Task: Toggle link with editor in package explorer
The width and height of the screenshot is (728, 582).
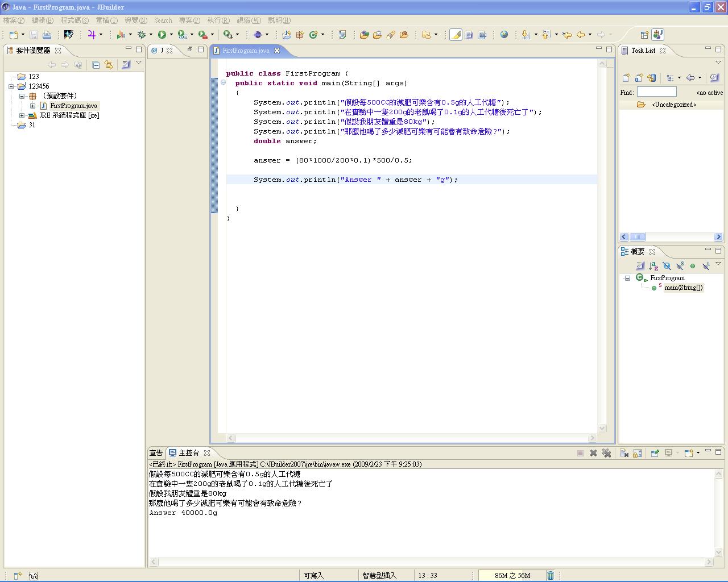Action: click(108, 65)
